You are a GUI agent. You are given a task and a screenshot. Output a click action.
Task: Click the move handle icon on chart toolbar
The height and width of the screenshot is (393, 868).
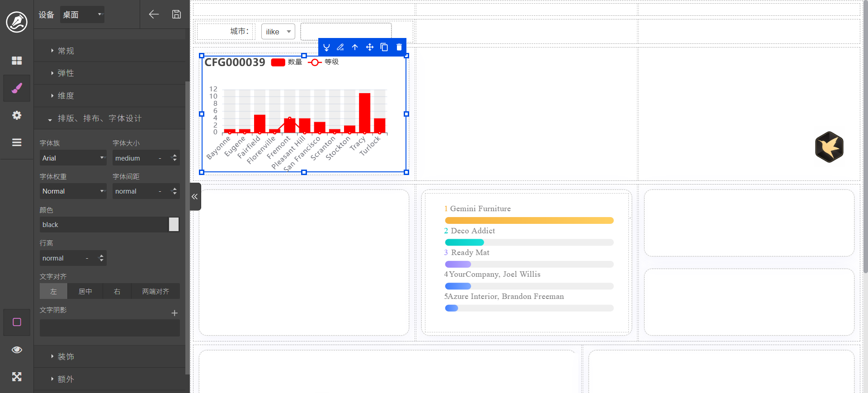[x=369, y=47]
